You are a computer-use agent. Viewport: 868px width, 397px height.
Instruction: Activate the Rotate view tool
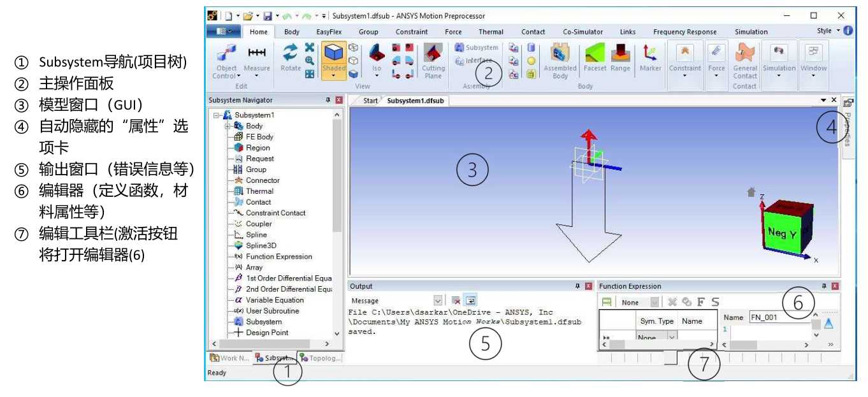(x=291, y=57)
